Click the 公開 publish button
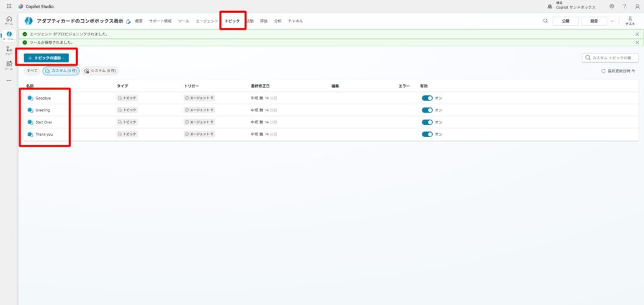 pyautogui.click(x=565, y=21)
